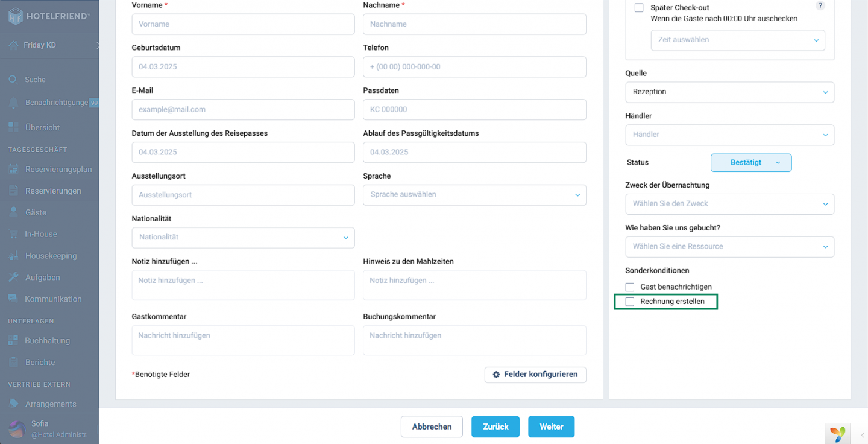Image resolution: width=868 pixels, height=444 pixels.
Task: Open the Wie haben Sie uns gebucht dropdown
Action: click(x=730, y=247)
